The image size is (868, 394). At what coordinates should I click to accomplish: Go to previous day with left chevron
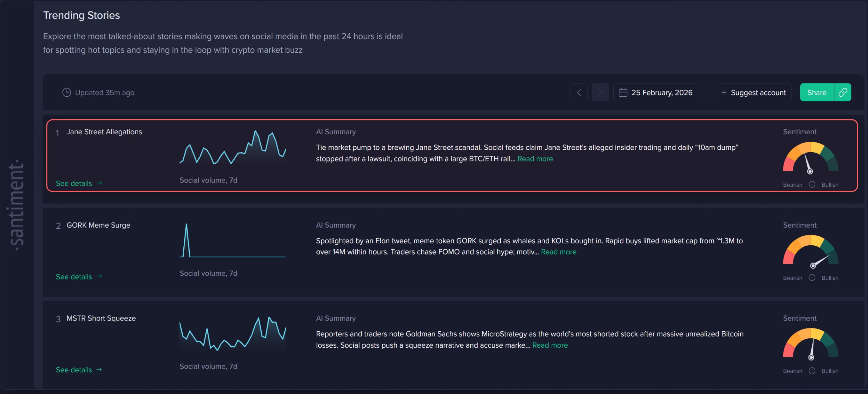[x=579, y=92]
